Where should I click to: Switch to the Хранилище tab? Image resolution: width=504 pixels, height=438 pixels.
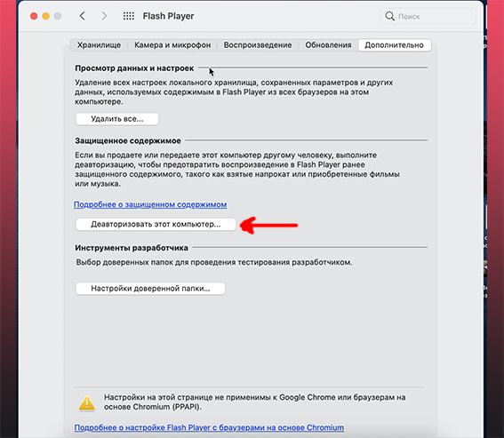click(99, 45)
